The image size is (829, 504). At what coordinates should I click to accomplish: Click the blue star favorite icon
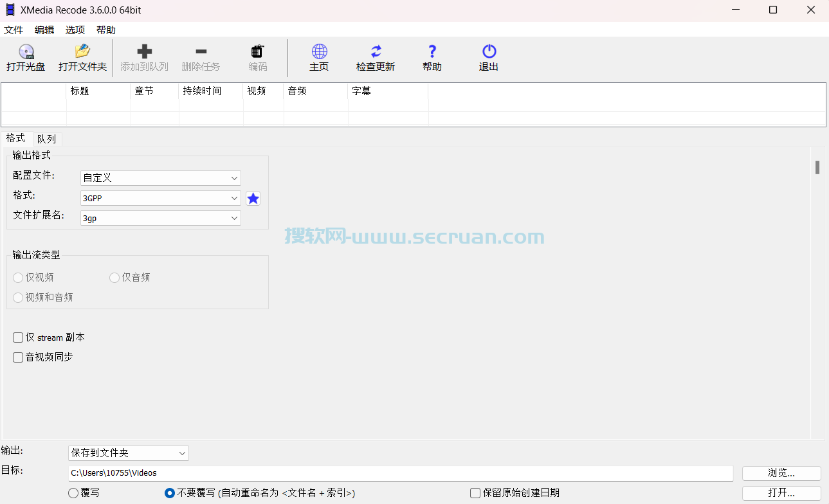(253, 198)
